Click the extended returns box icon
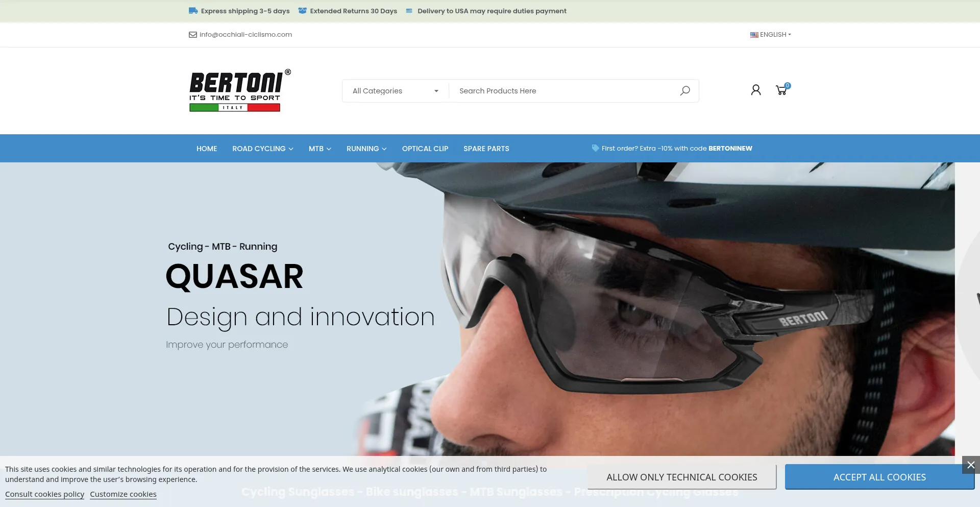This screenshot has width=980, height=507. click(x=302, y=11)
